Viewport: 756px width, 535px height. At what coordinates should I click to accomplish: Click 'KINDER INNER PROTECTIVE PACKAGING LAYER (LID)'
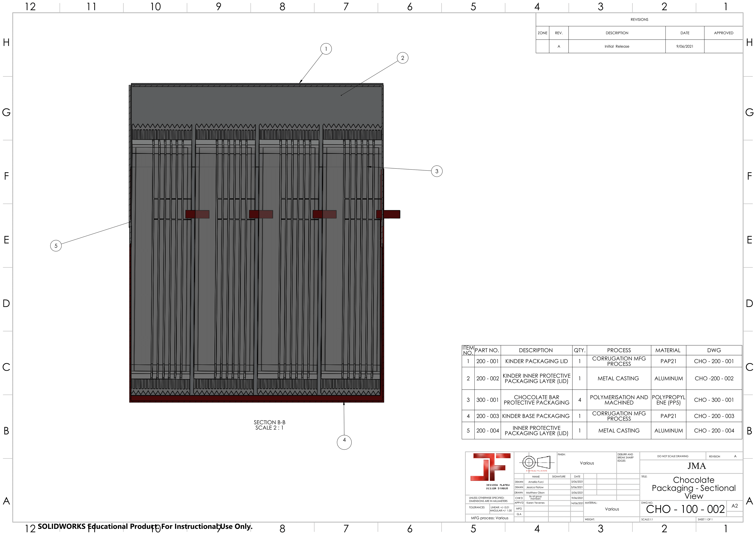(536, 378)
